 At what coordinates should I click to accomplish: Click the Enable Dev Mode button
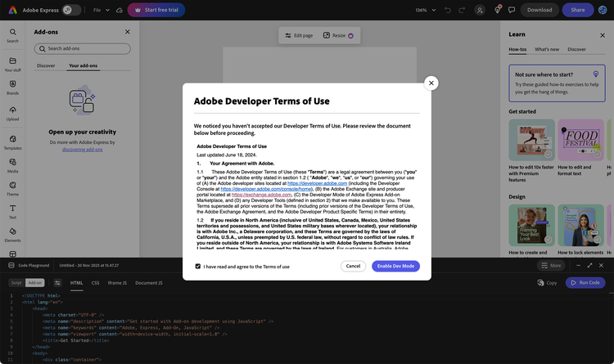395,267
